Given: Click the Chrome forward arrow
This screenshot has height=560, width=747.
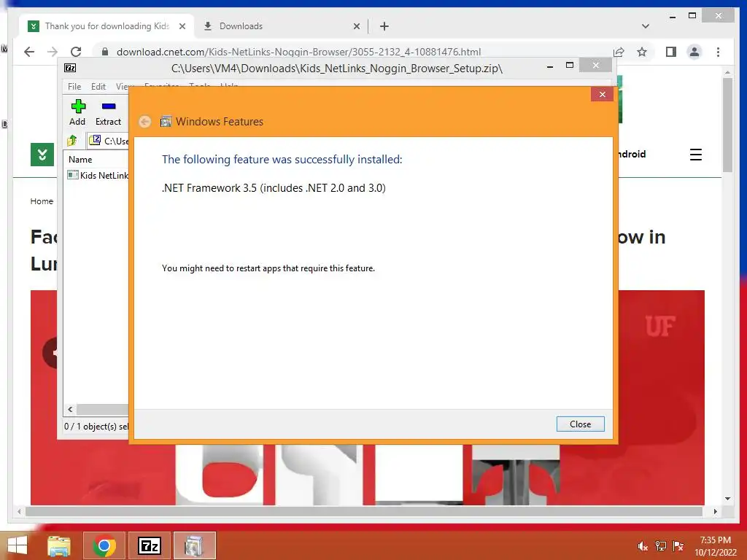Looking at the screenshot, I should click(x=53, y=52).
